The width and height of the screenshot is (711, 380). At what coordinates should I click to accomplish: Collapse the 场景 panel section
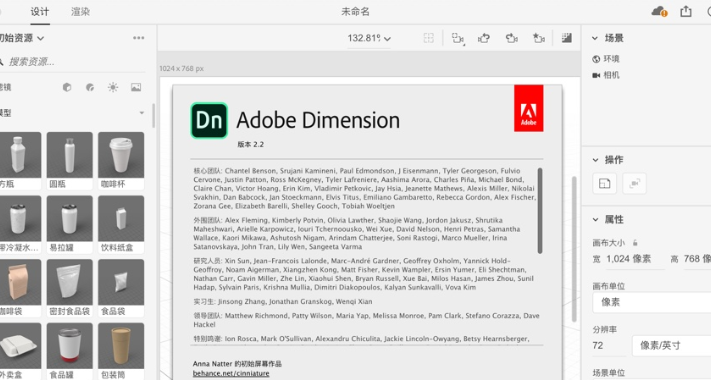tap(595, 39)
